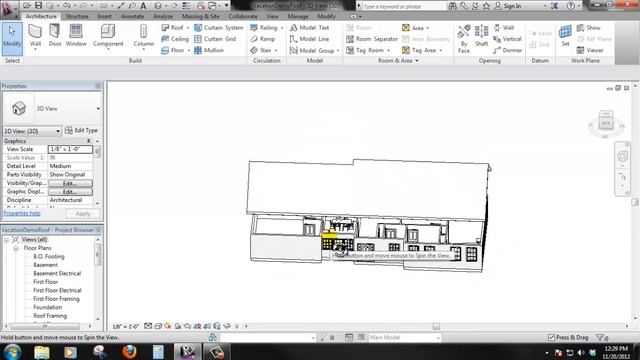Open the work plane Viewer
This screenshot has width=640, height=360.
[x=590, y=50]
